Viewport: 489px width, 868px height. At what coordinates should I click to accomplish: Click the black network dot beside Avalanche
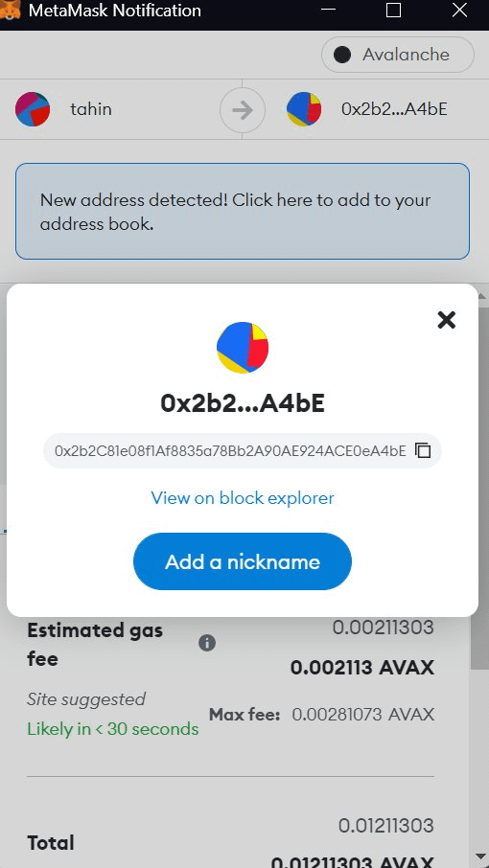click(341, 55)
